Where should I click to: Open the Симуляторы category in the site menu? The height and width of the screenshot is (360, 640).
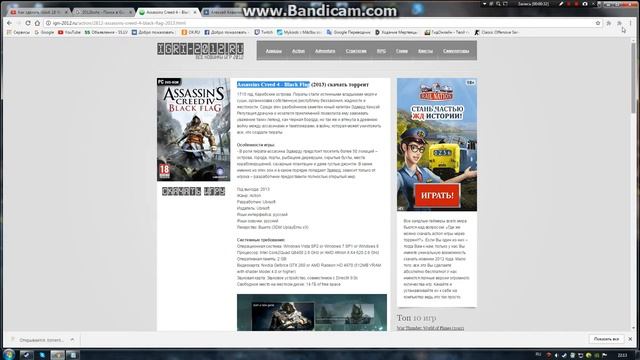pos(456,51)
